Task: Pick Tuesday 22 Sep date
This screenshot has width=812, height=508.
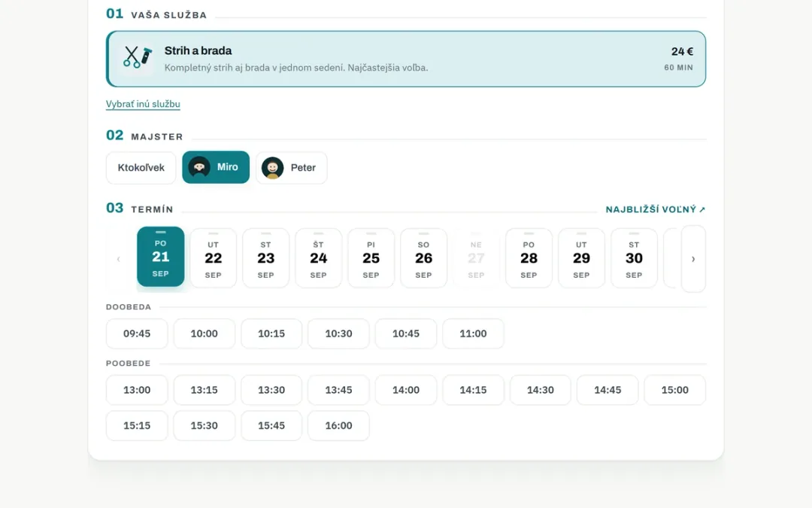Action: pyautogui.click(x=214, y=258)
